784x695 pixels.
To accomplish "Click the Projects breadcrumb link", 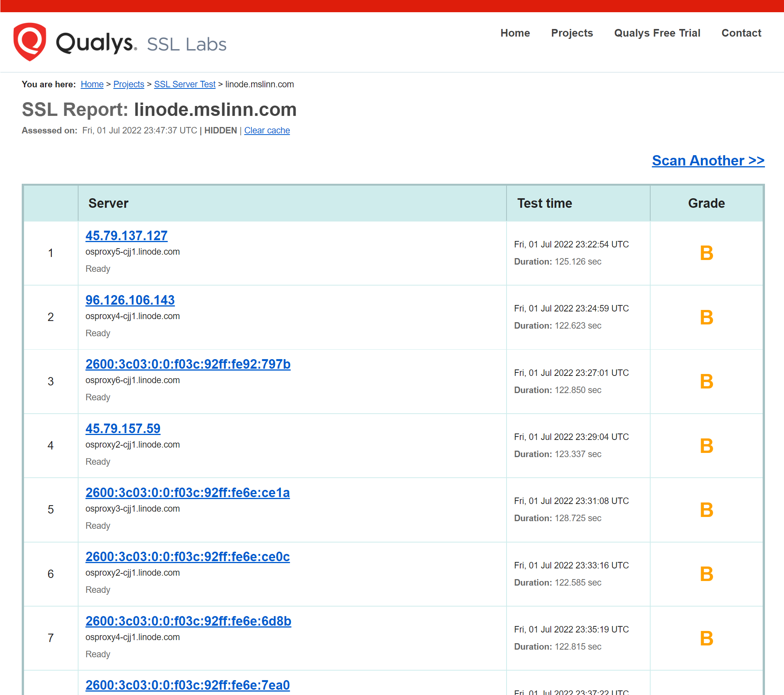I will [128, 84].
